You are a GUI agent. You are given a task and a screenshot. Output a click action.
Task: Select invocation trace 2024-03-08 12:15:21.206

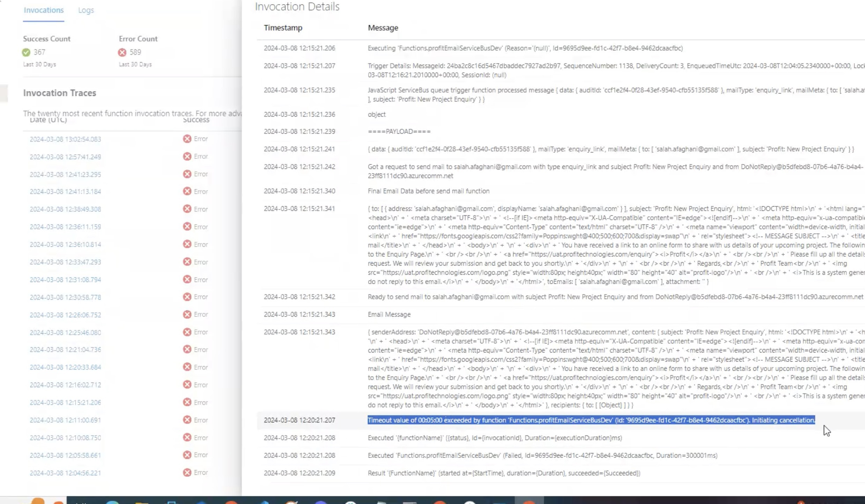click(65, 402)
